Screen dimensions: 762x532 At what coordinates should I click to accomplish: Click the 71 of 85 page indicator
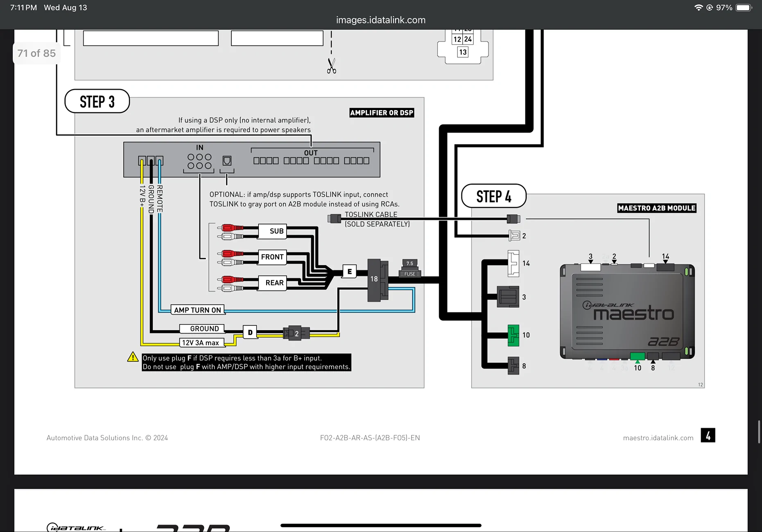point(36,53)
